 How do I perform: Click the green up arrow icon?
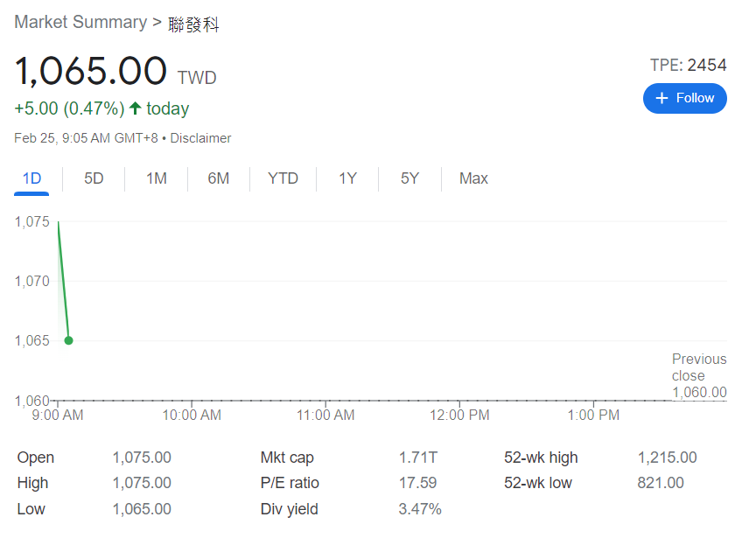tap(136, 108)
